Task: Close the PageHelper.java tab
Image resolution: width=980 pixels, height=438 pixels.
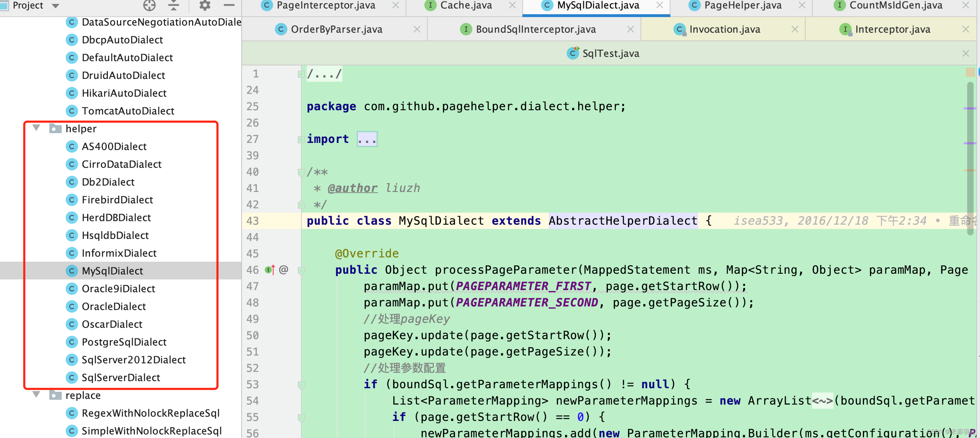Action: pyautogui.click(x=802, y=5)
